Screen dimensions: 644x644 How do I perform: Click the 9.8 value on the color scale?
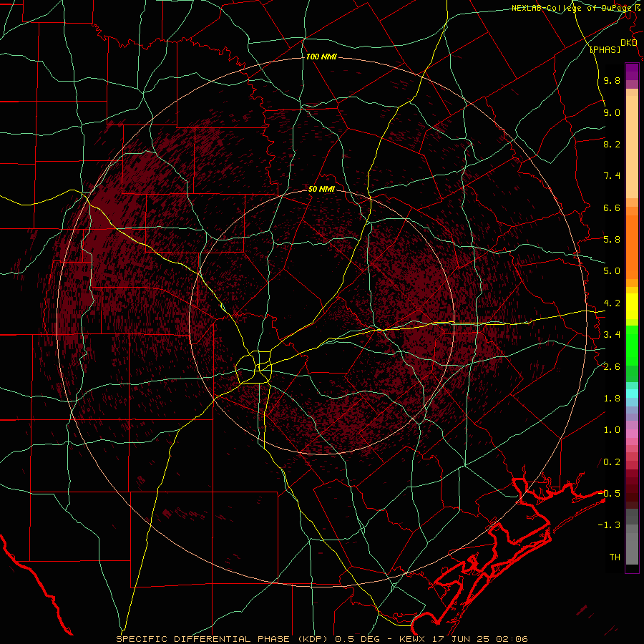[612, 81]
